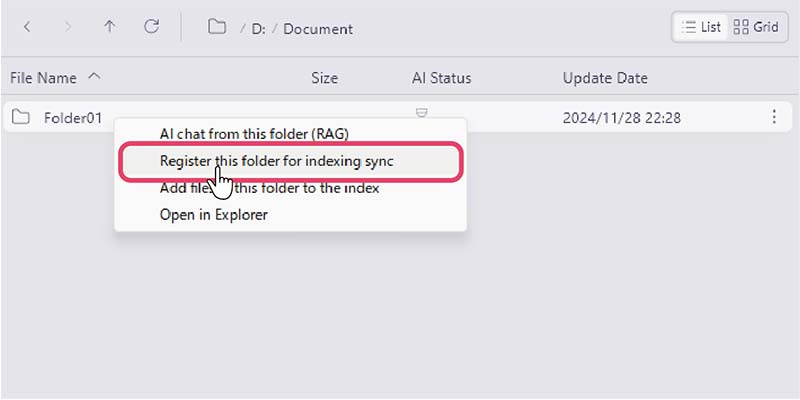This screenshot has width=800, height=400.
Task: Click the Folder01 folder icon
Action: [x=21, y=118]
